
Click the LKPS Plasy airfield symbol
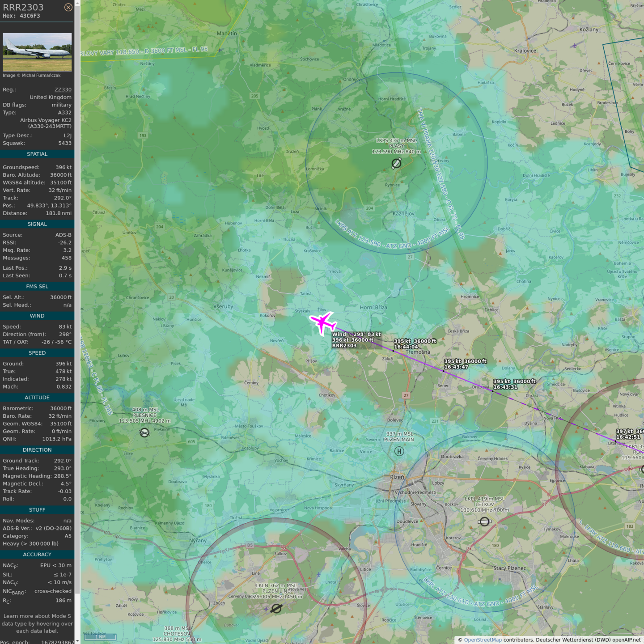coord(396,164)
